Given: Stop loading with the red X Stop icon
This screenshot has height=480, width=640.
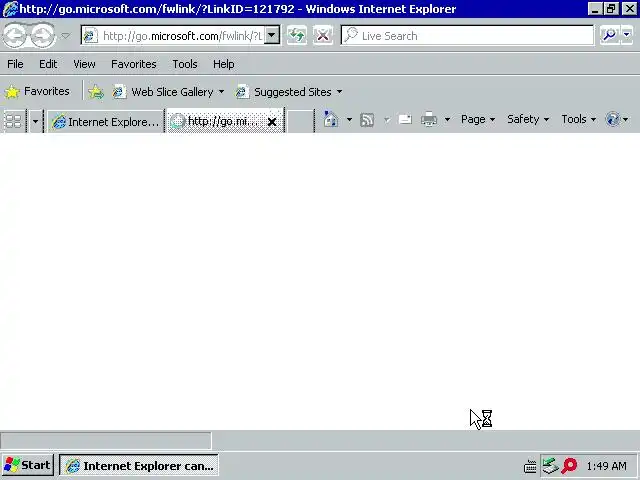Looking at the screenshot, I should (323, 36).
